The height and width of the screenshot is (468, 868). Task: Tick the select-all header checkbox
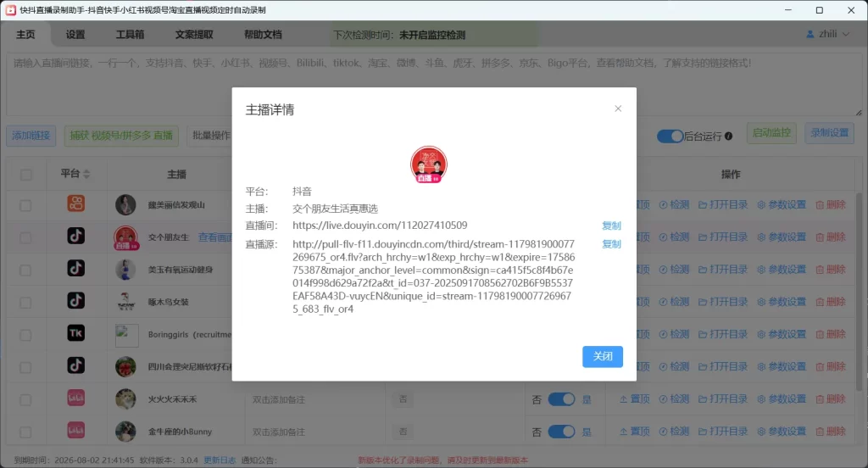click(x=26, y=175)
